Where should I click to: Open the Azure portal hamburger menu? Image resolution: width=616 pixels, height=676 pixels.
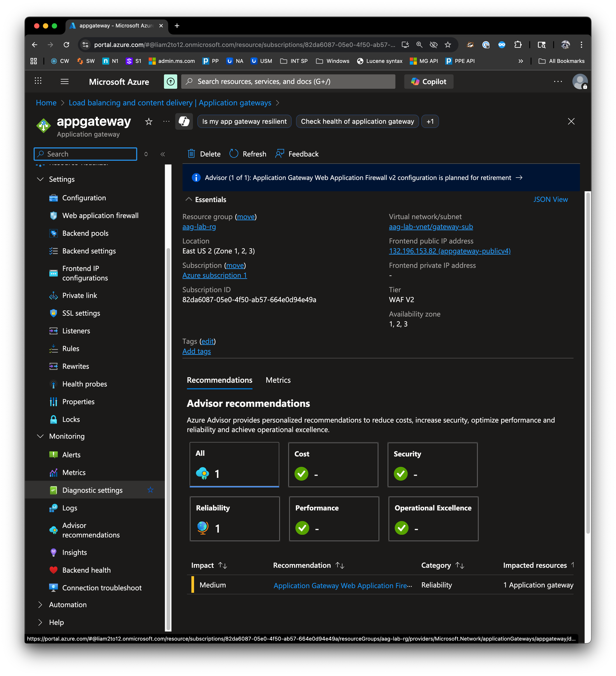pyautogui.click(x=64, y=81)
